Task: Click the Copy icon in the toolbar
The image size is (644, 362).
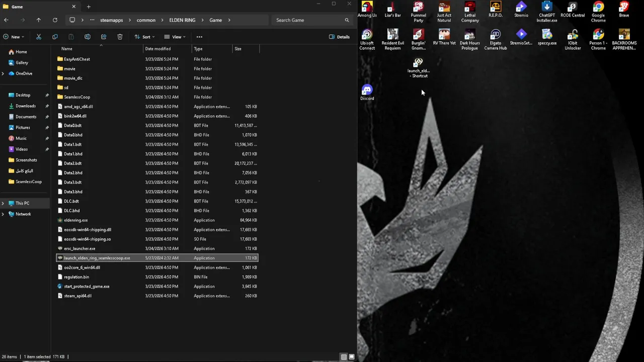Action: point(55,37)
